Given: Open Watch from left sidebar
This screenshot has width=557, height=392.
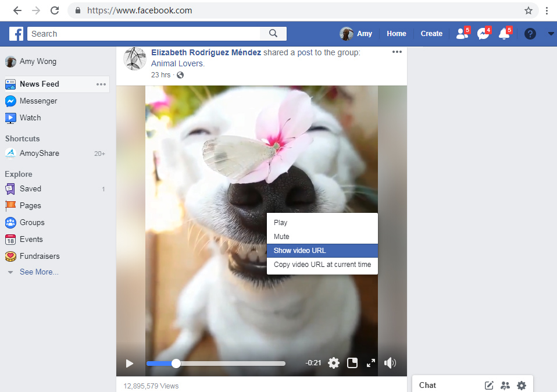Looking at the screenshot, I should pyautogui.click(x=23, y=117).
